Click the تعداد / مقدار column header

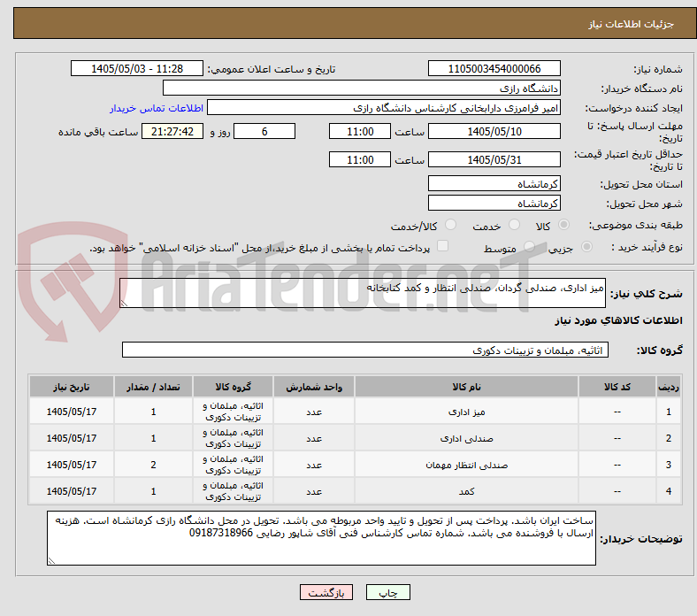click(153, 387)
